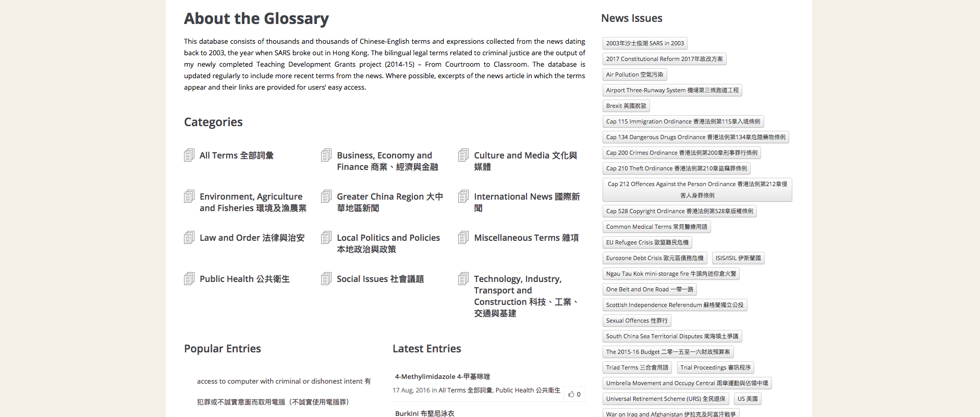This screenshot has width=980, height=417.
Task: Open popular entry about access to computer
Action: click(284, 391)
